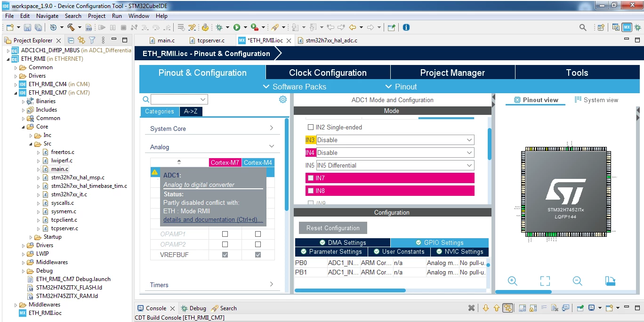The image size is (644, 322).
Task: Toggle the IN8 checkbox
Action: click(310, 191)
